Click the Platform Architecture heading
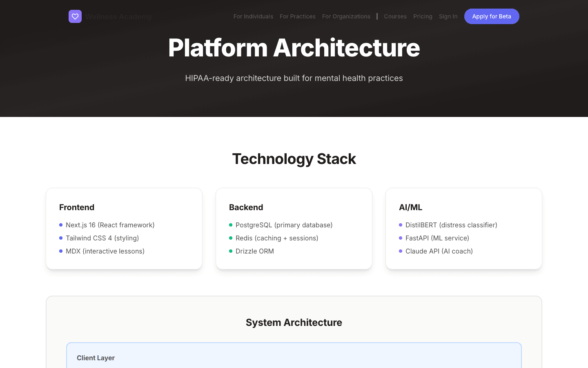Viewport: 588px width, 368px height. 294,48
